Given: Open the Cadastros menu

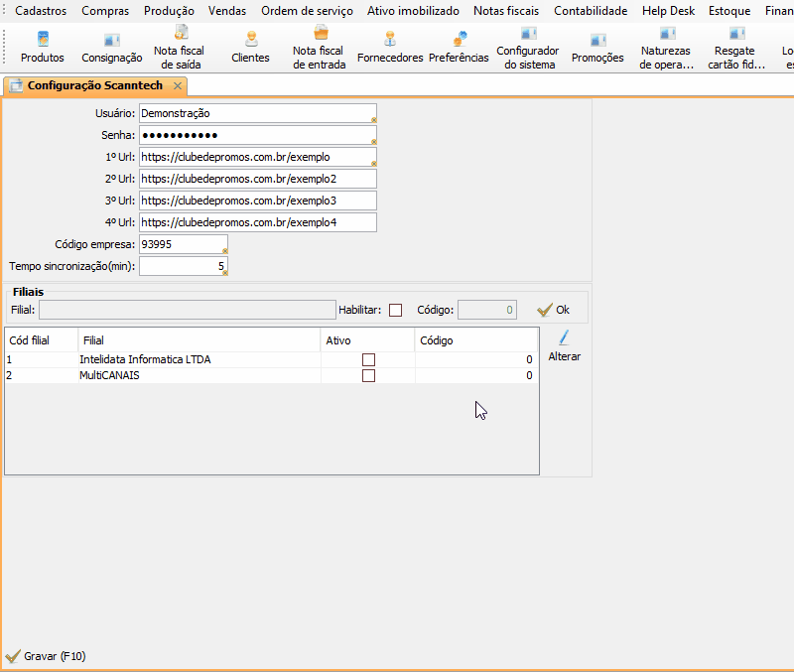Looking at the screenshot, I should coord(41,11).
